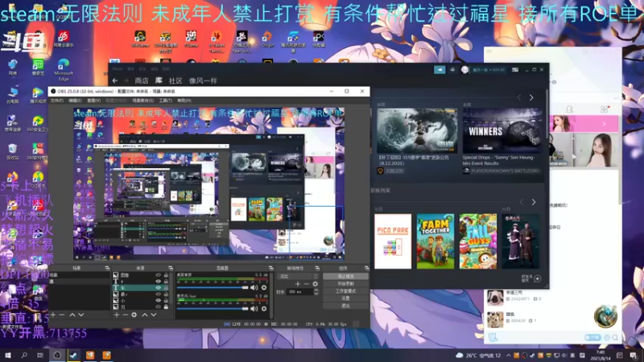This screenshot has height=362, width=644.
Task: Toggle lock on 小 source
Action: click(166, 300)
